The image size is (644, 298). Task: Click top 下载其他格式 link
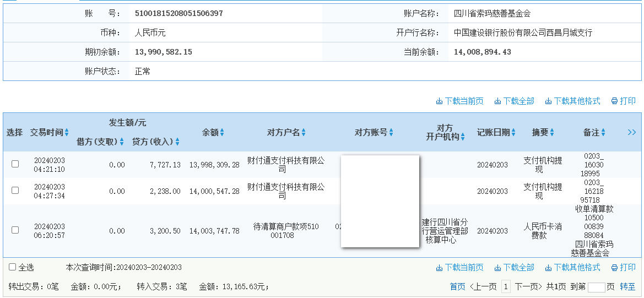(572, 101)
